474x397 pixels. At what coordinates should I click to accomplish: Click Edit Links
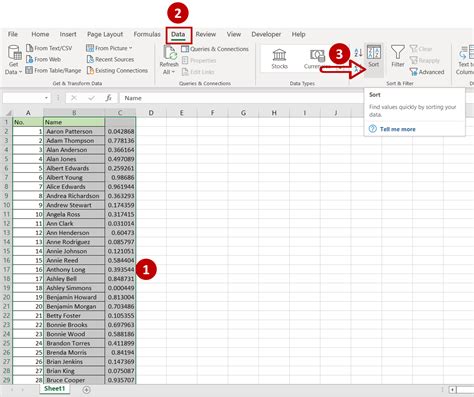coord(198,72)
